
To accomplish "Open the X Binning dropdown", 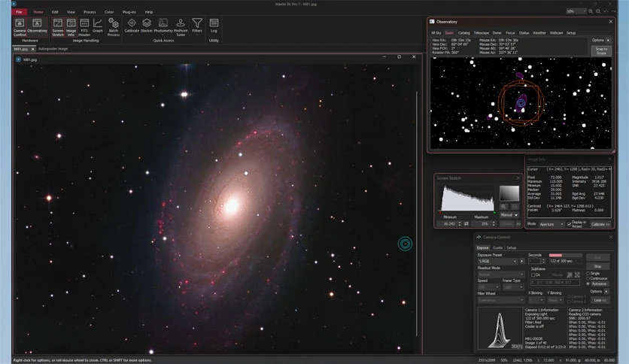I will pos(536,300).
